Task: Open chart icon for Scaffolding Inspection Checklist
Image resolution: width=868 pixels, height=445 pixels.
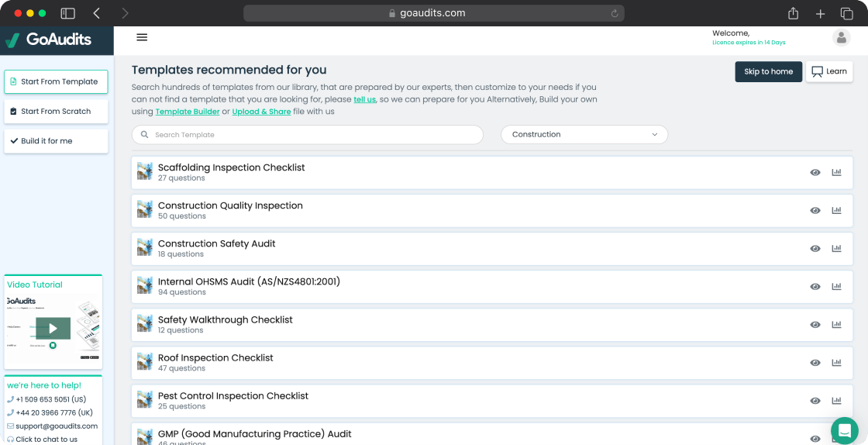Action: [x=836, y=173]
